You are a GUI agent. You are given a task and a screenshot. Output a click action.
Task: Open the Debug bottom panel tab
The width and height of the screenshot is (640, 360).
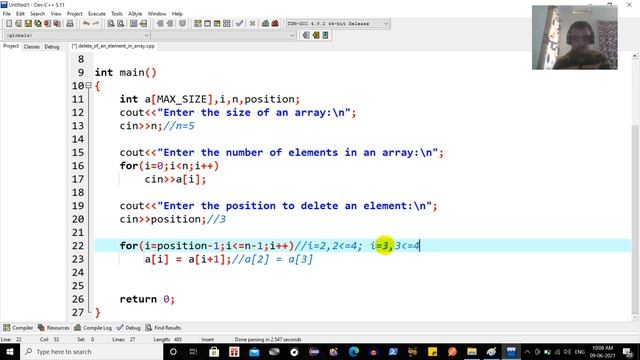tap(129, 328)
